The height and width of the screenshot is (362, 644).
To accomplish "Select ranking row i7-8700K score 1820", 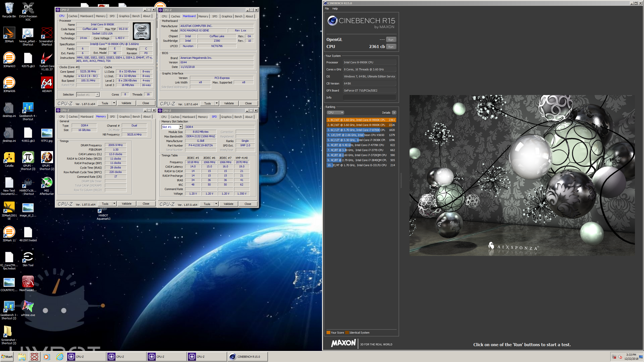I will click(361, 130).
